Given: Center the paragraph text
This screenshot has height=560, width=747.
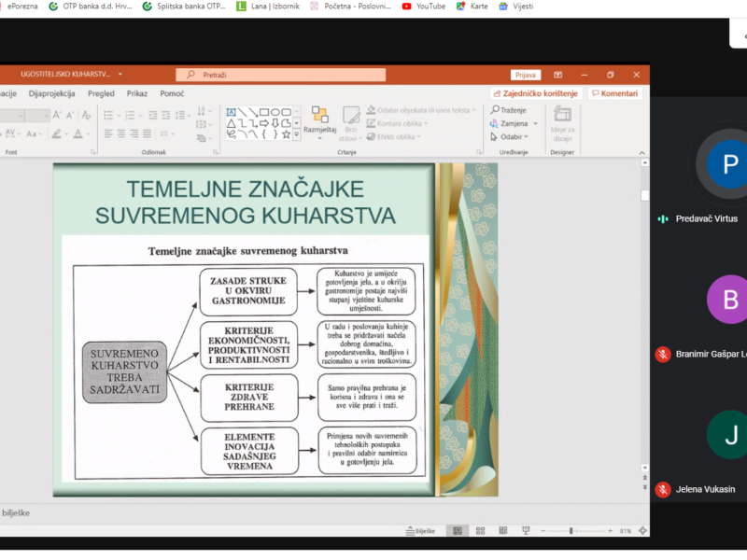Looking at the screenshot, I should click(121, 133).
